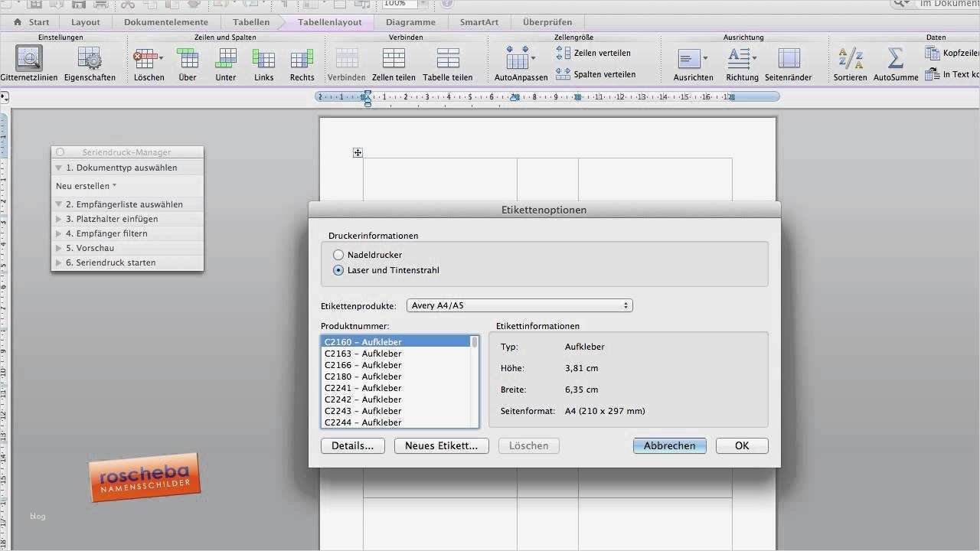980x551 pixels.
Task: Insert row above with Über icon
Action: [188, 58]
